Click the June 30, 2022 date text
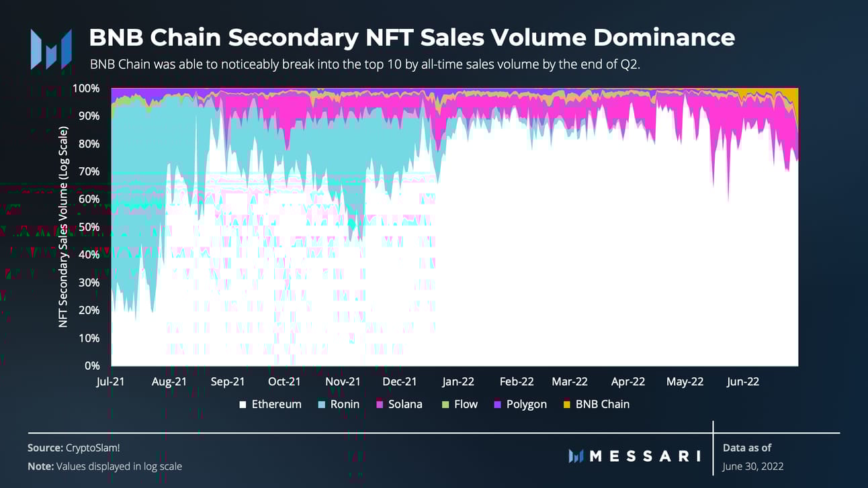868x488 pixels. [x=753, y=466]
